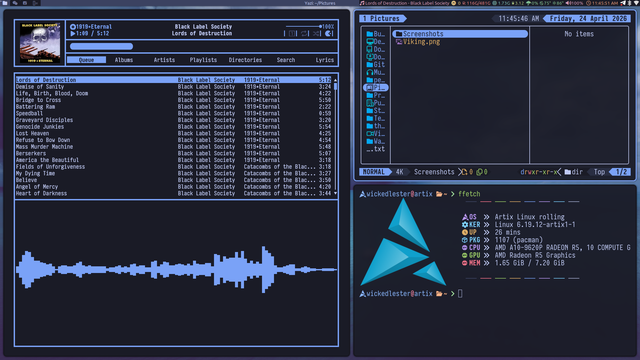Click the pe… folder in Yazi sidebar

tap(376, 80)
